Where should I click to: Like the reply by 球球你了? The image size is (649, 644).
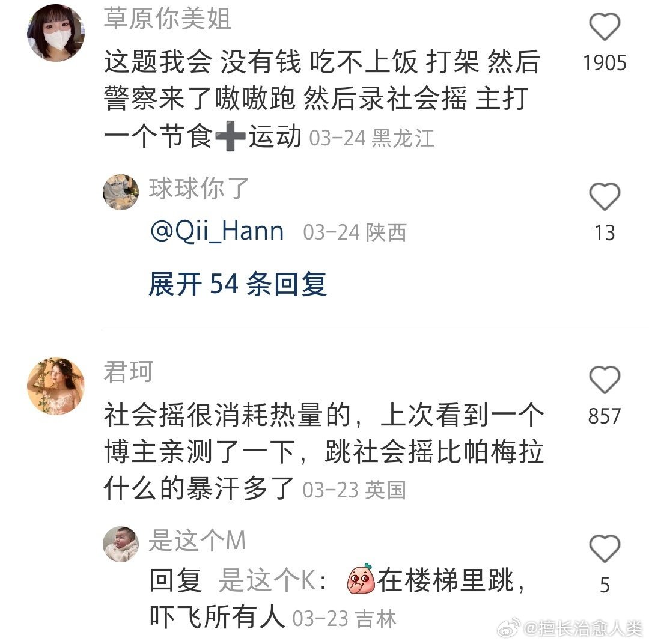605,196
